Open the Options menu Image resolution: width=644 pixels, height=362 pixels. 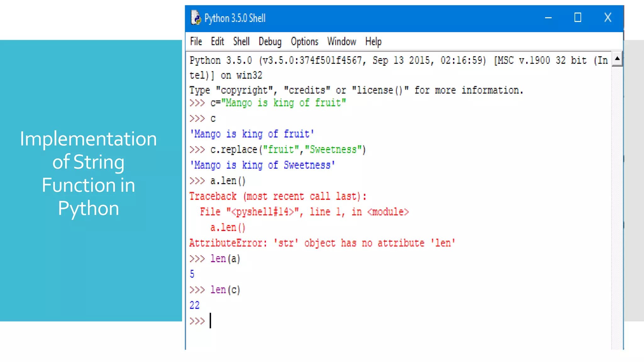(x=304, y=41)
